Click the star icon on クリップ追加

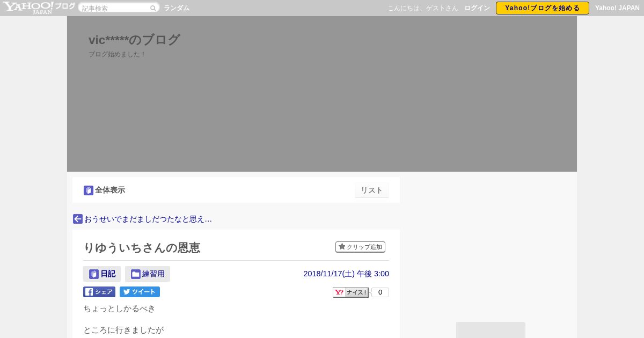coord(342,247)
